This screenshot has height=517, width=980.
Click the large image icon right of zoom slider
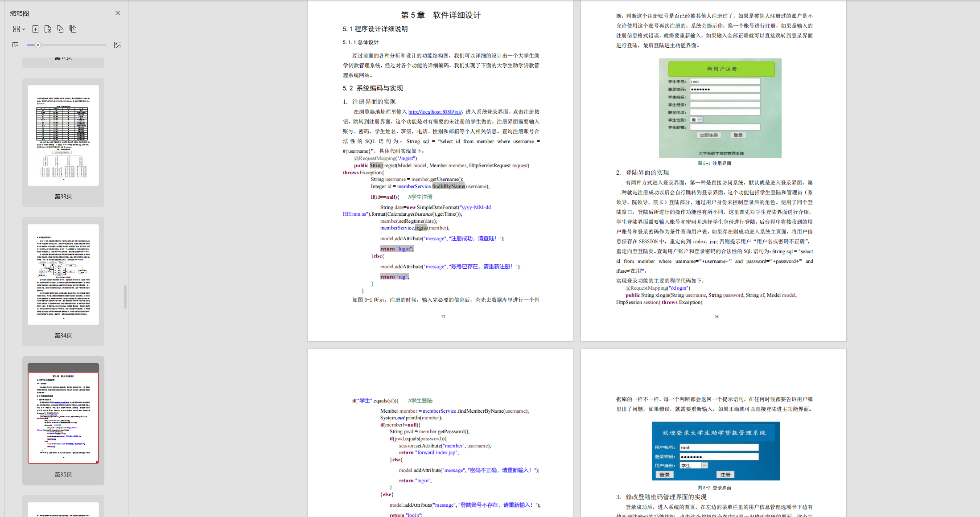tap(118, 45)
